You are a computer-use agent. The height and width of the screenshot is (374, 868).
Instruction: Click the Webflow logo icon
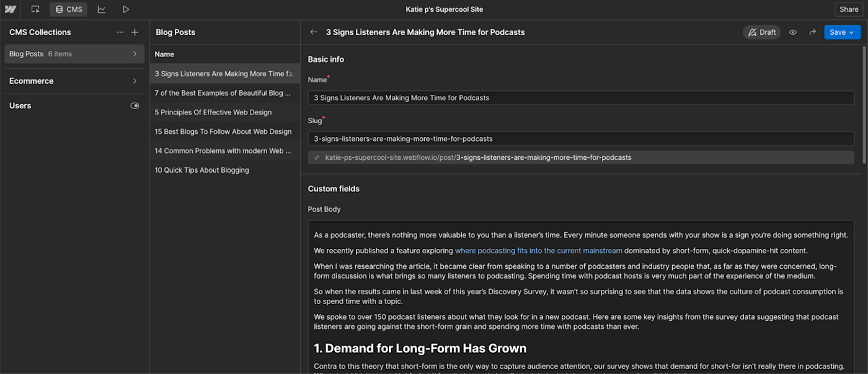pos(11,9)
